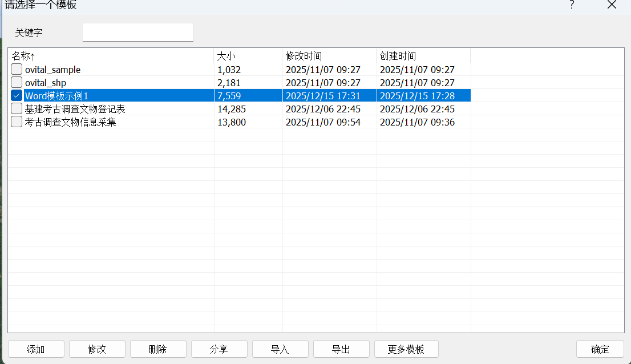Check the ovital_shp template checkbox
631x364 pixels.
point(17,83)
